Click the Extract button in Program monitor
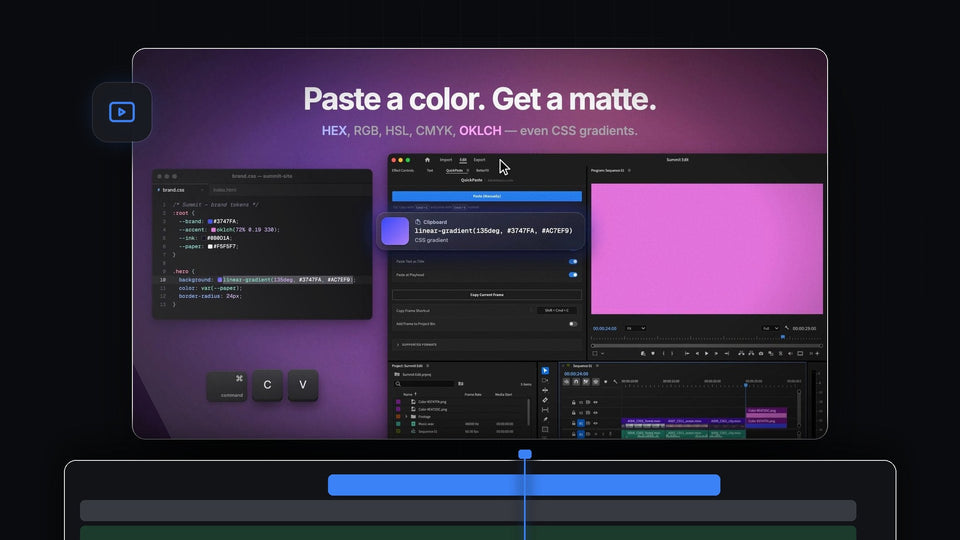960x540 pixels. (751, 353)
